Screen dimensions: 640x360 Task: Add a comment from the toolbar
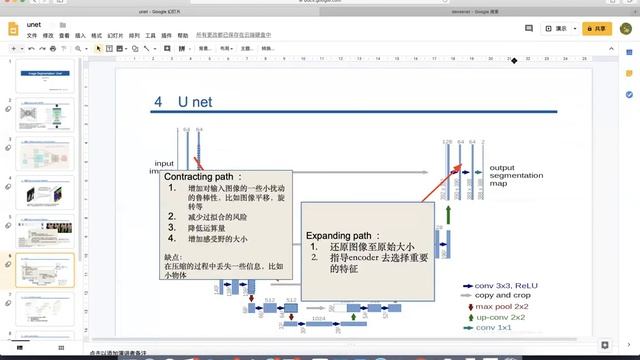pos(167,49)
